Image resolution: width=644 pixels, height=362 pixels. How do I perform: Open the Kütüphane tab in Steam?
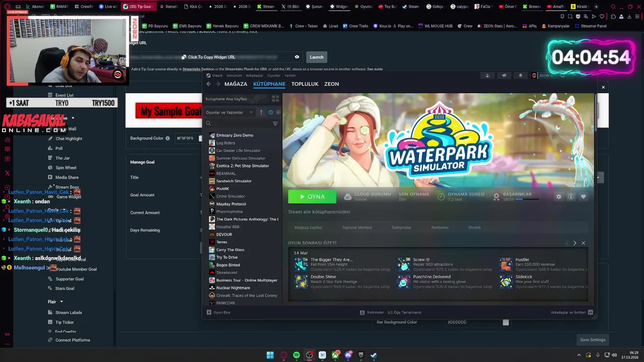click(x=269, y=84)
